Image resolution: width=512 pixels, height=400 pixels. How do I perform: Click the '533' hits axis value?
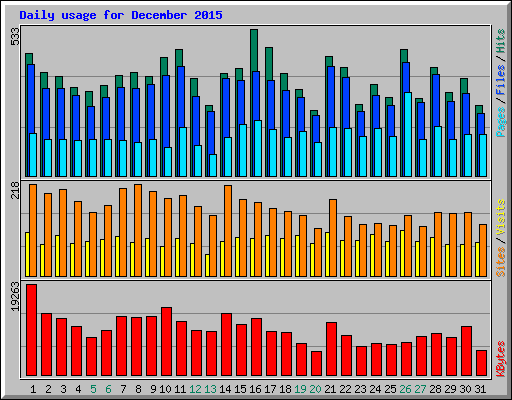[15, 36]
